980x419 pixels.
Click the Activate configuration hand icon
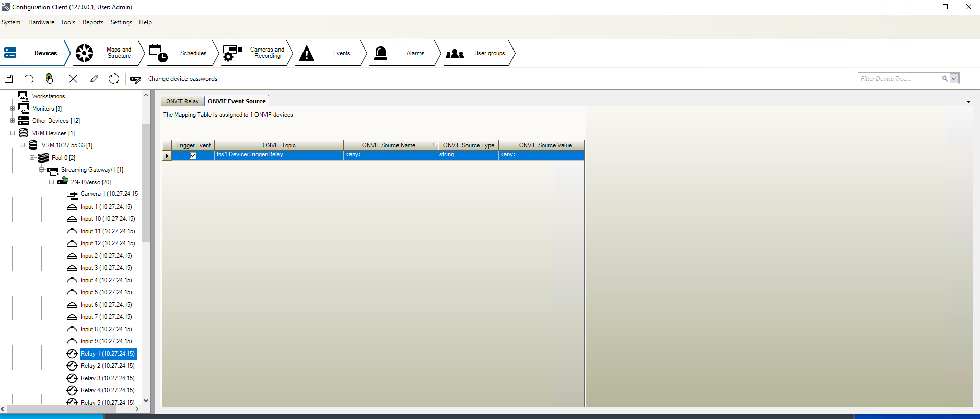49,79
